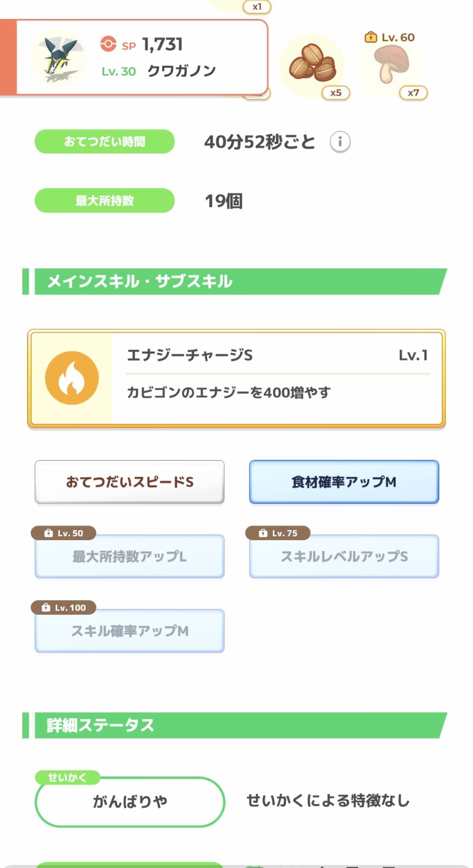Image resolution: width=473 pixels, height=868 pixels.
Task: Tap the がんばりや nature pill
Action: (x=129, y=802)
